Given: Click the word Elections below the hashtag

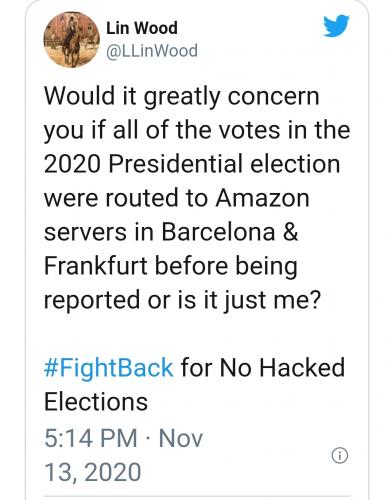Looking at the screenshot, I should [x=96, y=402].
